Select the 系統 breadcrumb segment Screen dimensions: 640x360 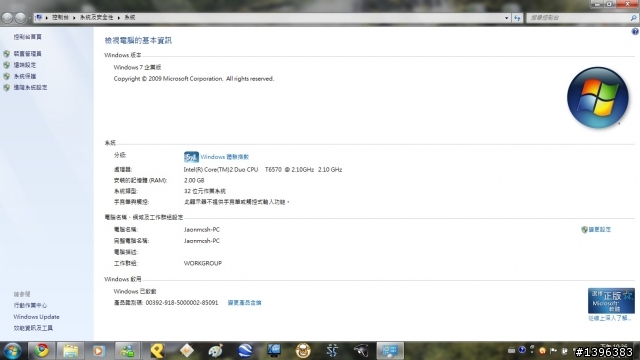coord(130,18)
